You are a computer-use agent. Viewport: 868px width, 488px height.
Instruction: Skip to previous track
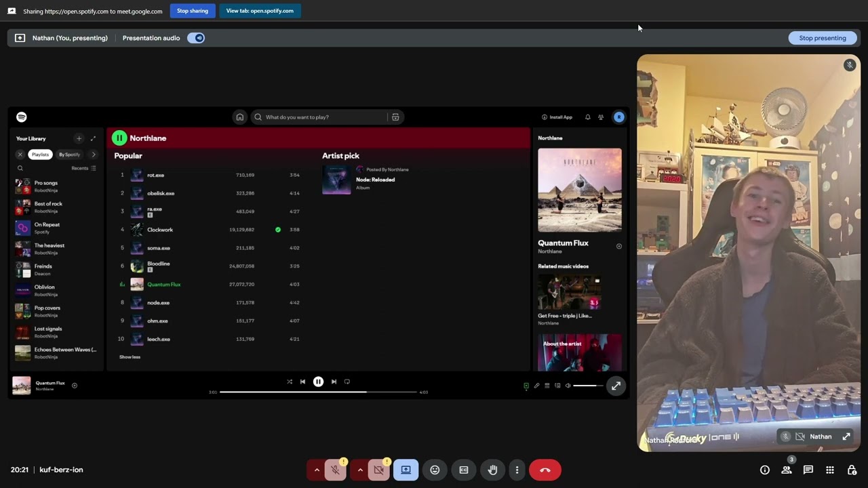pos(302,382)
